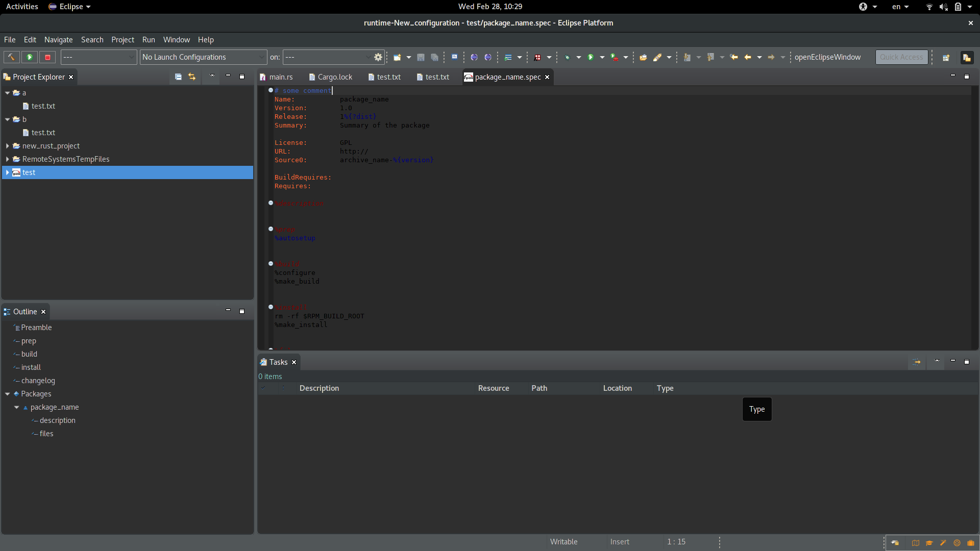Screen dimensions: 980x551
Task: Collapse Packages node in Outline
Action: [x=7, y=394]
